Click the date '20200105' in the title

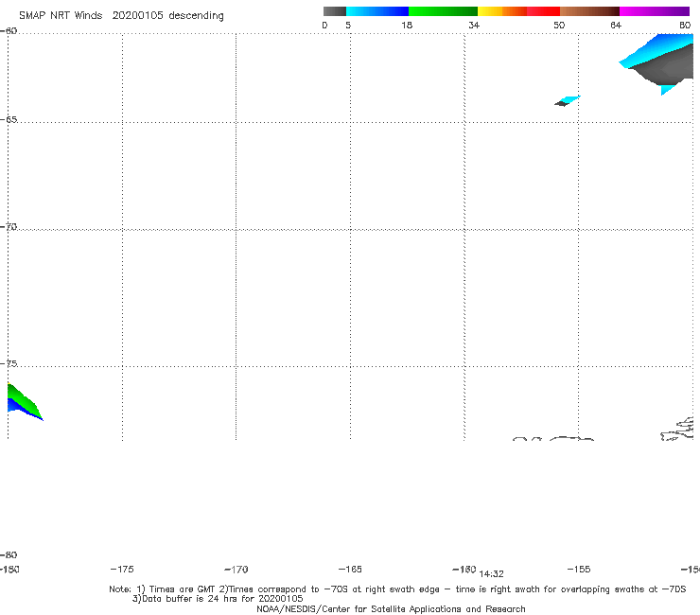click(137, 16)
